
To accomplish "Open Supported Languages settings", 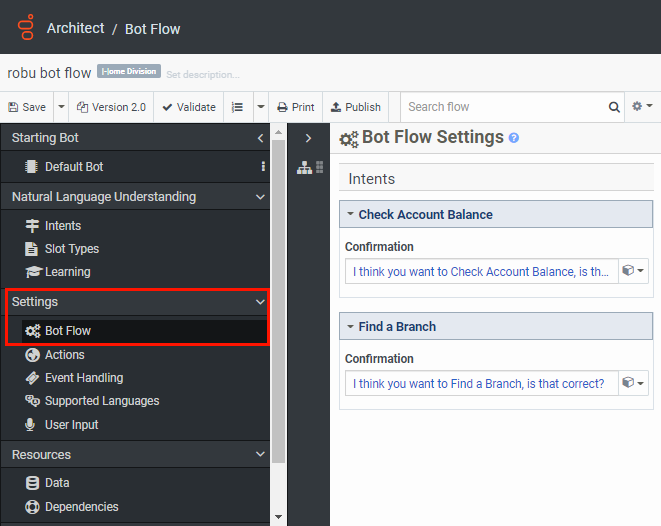I will coord(101,401).
